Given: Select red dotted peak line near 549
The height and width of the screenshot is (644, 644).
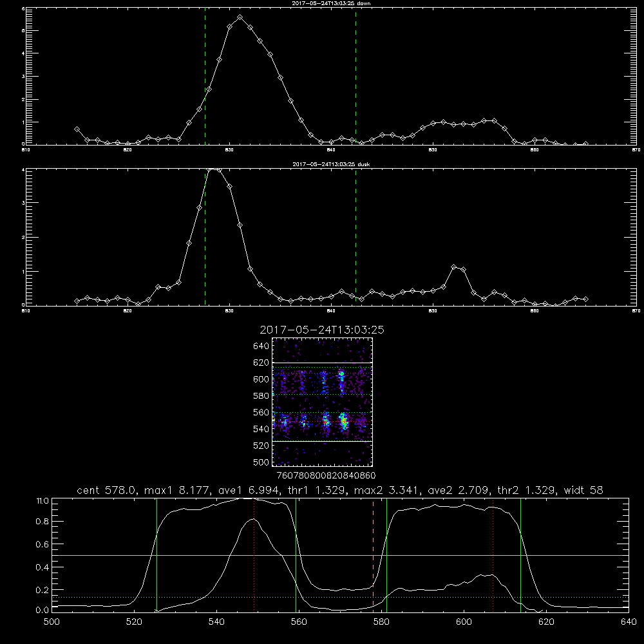Looking at the screenshot, I should [x=254, y=554].
